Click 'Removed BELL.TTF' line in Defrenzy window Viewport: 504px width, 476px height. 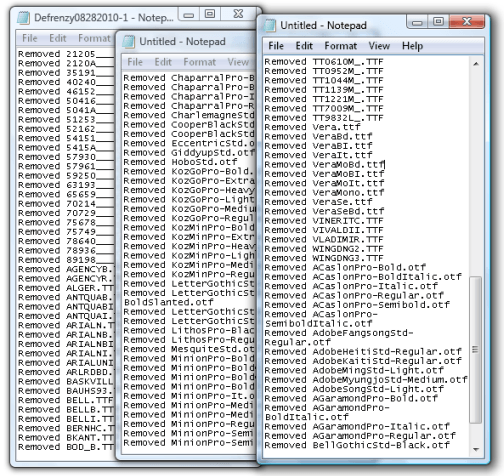click(66, 400)
